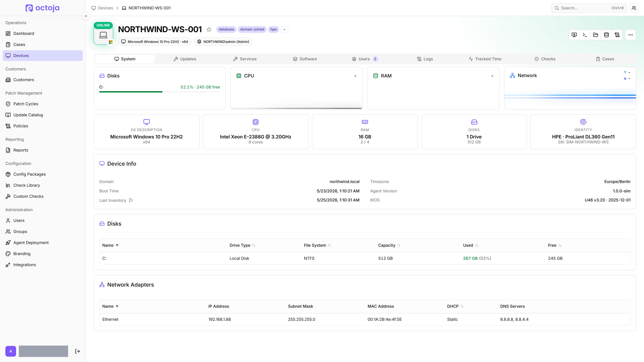
Task: Click the CPU chip summary card
Action: (x=255, y=132)
